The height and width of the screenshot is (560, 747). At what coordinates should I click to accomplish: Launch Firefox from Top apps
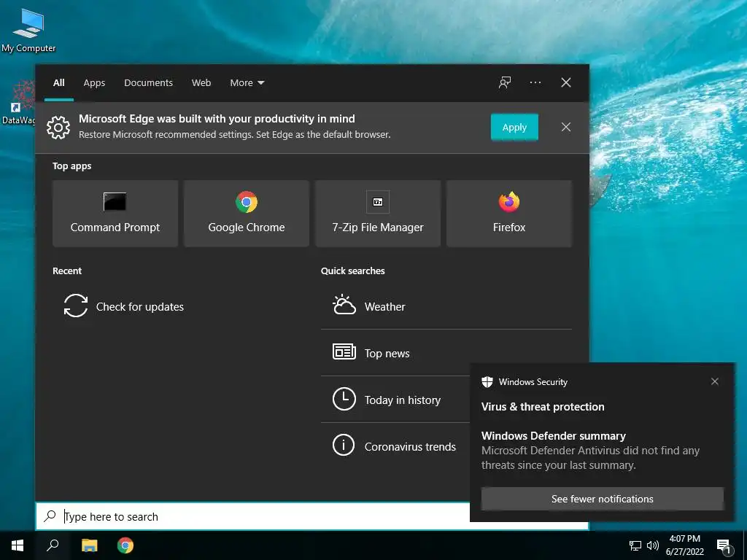pos(508,214)
